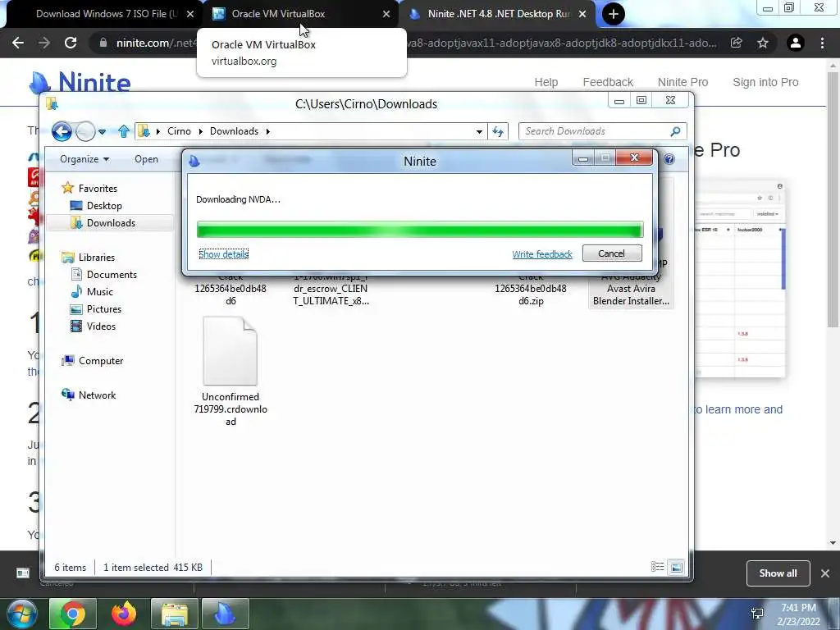Open the Organize menu
Image resolution: width=840 pixels, height=630 pixels.
(84, 159)
